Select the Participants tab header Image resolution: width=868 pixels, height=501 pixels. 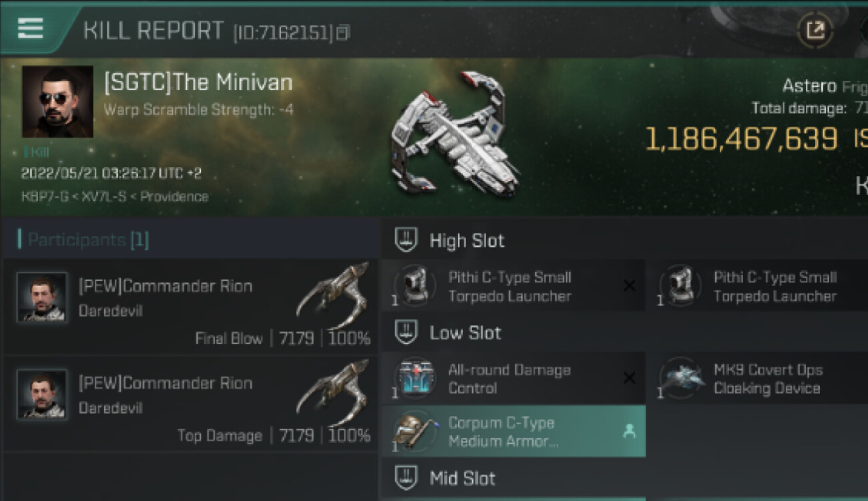83,239
